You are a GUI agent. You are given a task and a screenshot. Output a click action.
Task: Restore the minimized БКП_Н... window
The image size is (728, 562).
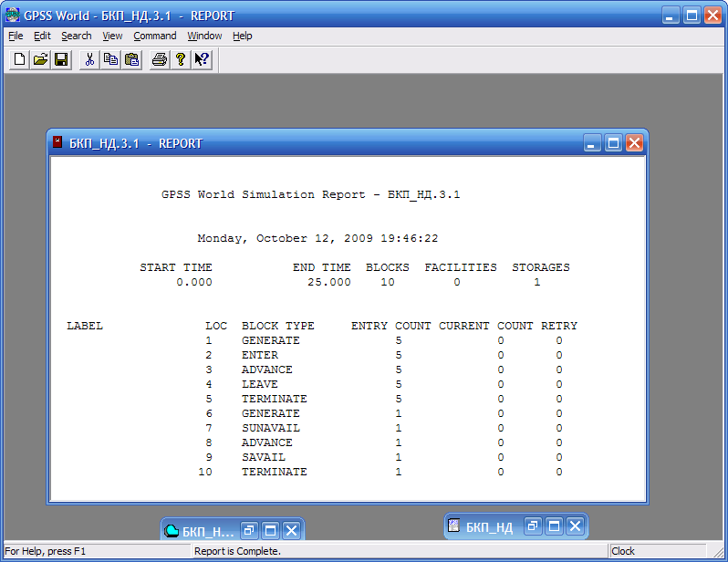pos(249,530)
